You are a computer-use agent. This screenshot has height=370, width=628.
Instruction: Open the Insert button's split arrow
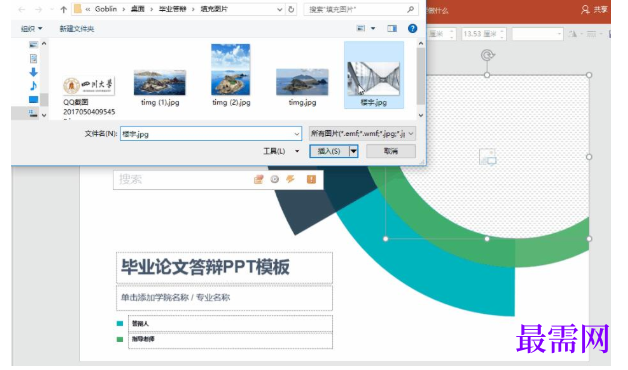tap(354, 151)
